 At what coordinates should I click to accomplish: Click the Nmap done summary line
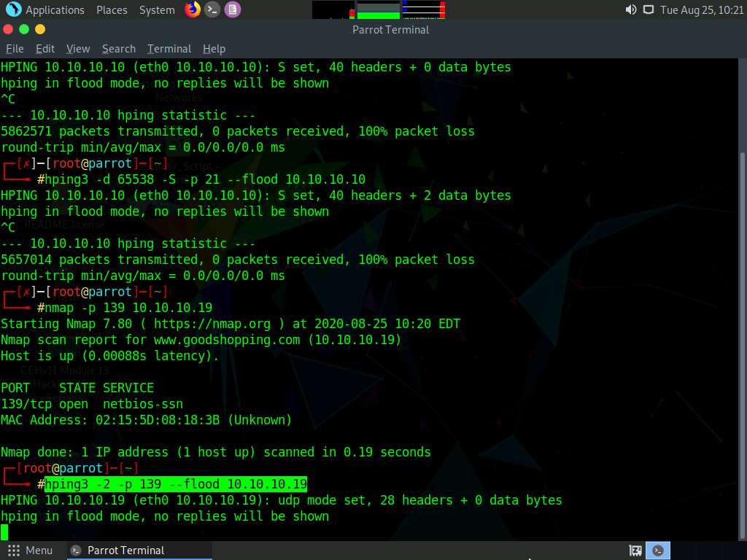pyautogui.click(x=216, y=452)
